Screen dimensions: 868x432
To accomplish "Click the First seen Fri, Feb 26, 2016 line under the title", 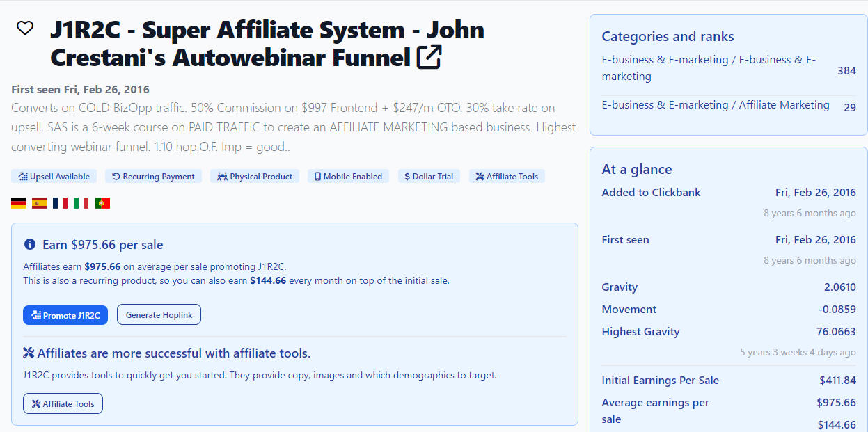I will point(80,90).
